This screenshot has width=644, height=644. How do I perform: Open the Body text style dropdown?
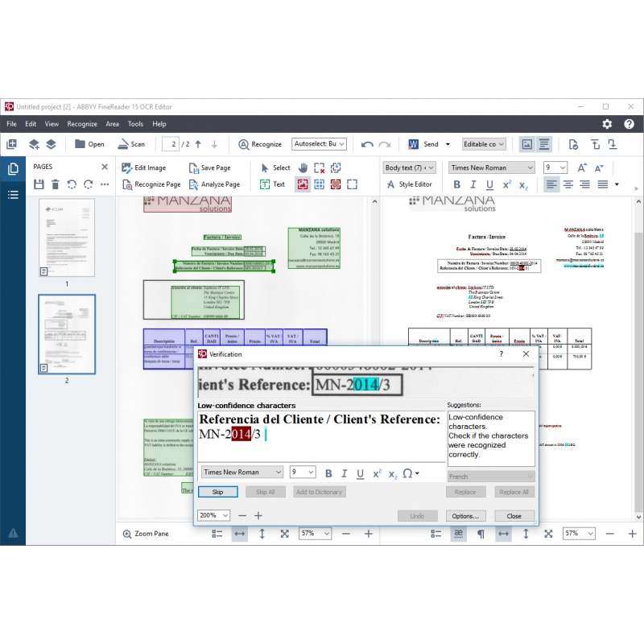410,167
